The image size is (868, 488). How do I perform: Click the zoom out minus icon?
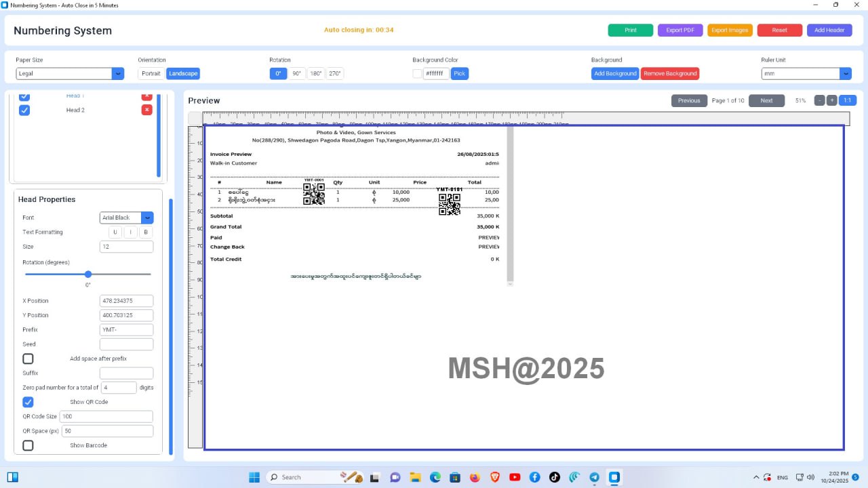[x=820, y=100]
